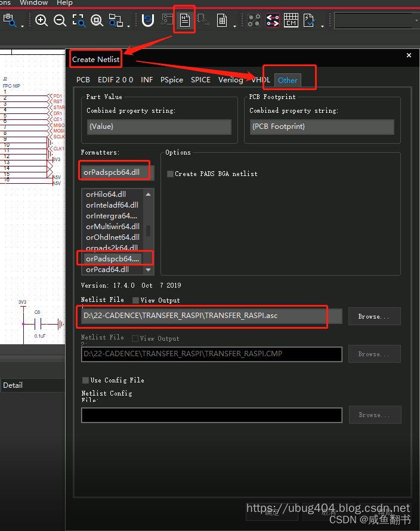Open the Constraint Manager CM icon
Screen dimensions: 420x531
click(x=291, y=20)
